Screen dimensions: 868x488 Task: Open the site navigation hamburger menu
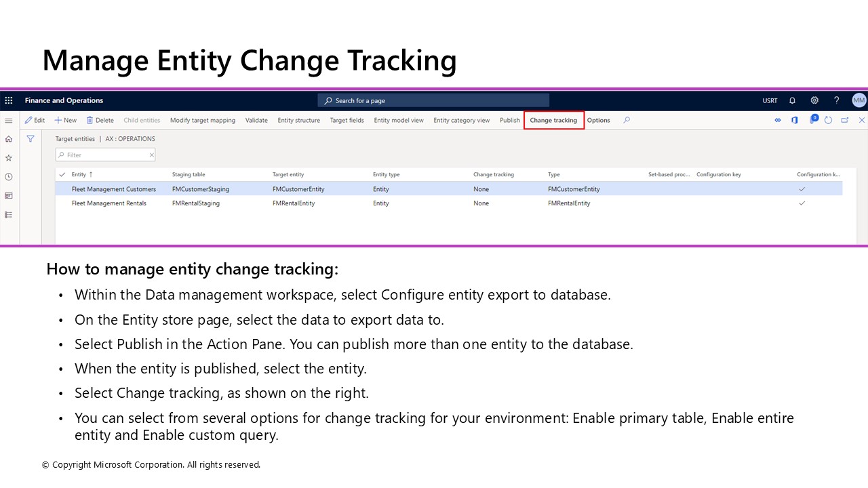click(x=9, y=121)
